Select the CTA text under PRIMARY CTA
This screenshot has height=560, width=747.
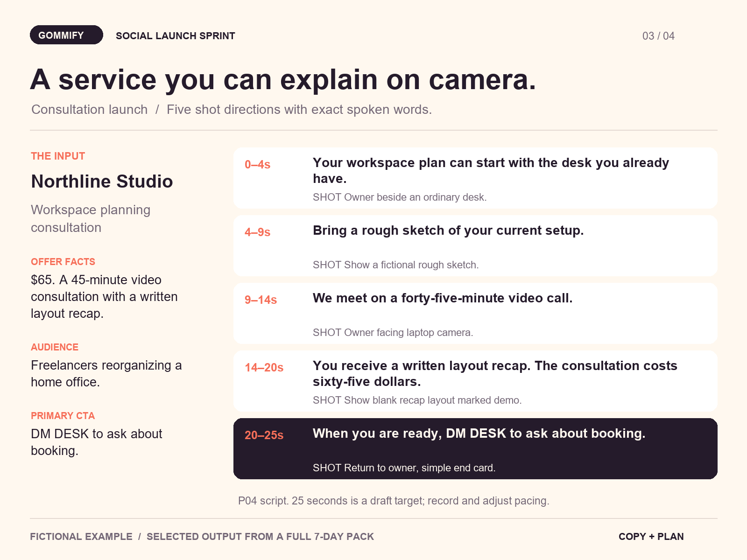[x=97, y=442]
